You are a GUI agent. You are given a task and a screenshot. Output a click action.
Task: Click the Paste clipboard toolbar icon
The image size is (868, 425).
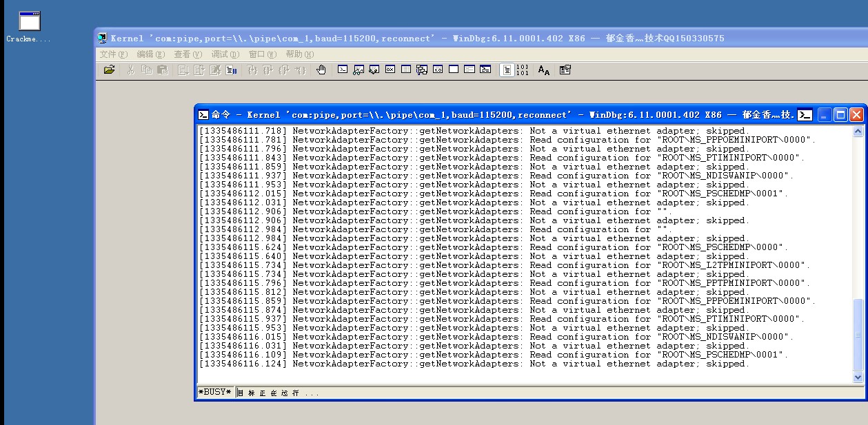click(x=163, y=70)
